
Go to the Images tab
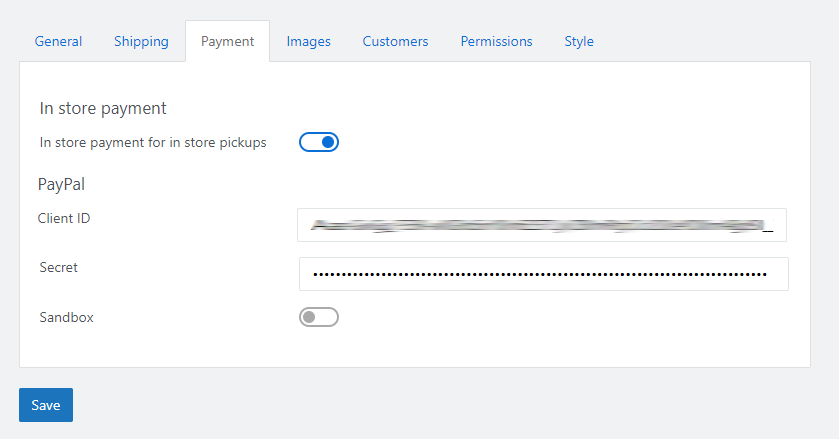pos(308,41)
